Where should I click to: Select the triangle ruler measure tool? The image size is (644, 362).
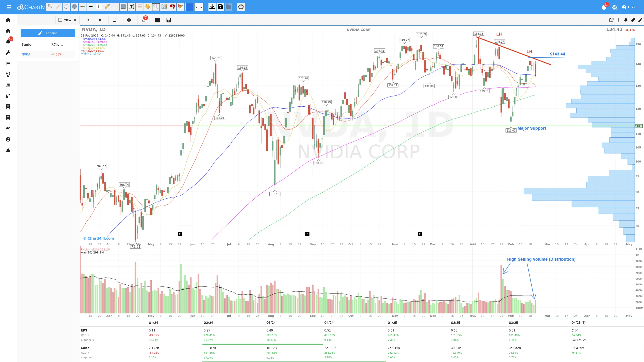coord(164,7)
